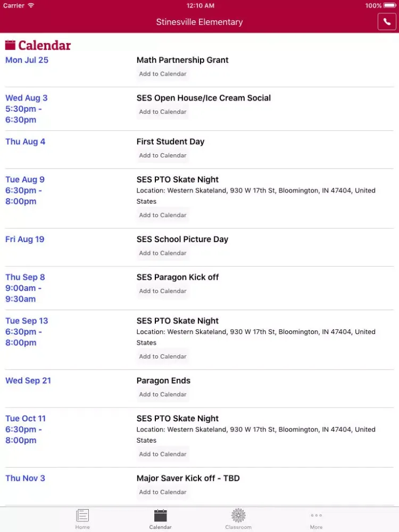Tap the Wi-Fi status icon
399x532 pixels.
click(x=31, y=5)
